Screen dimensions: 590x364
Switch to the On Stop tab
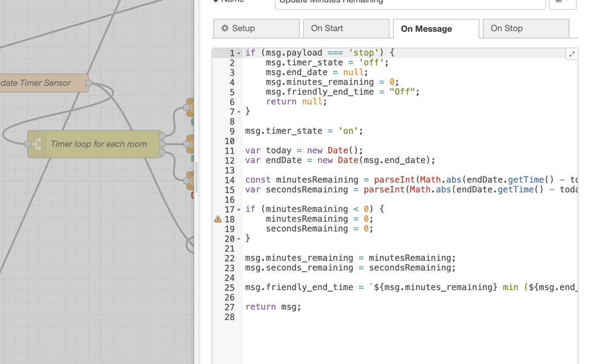point(525,28)
